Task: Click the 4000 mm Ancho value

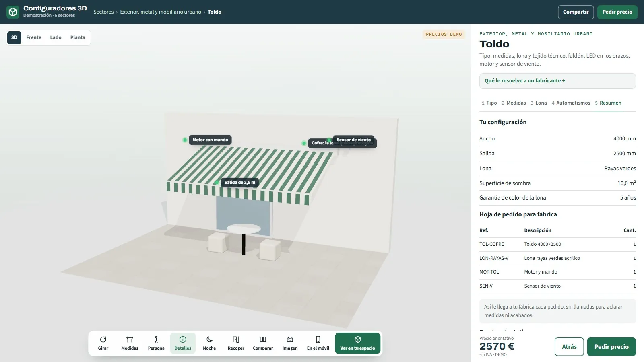Action: click(x=624, y=138)
